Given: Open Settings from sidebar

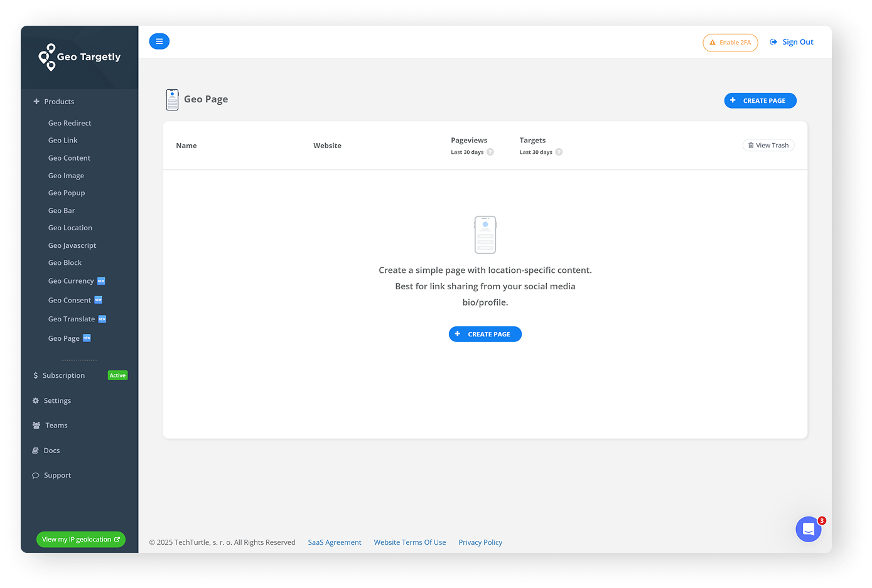Looking at the screenshot, I should pos(57,400).
